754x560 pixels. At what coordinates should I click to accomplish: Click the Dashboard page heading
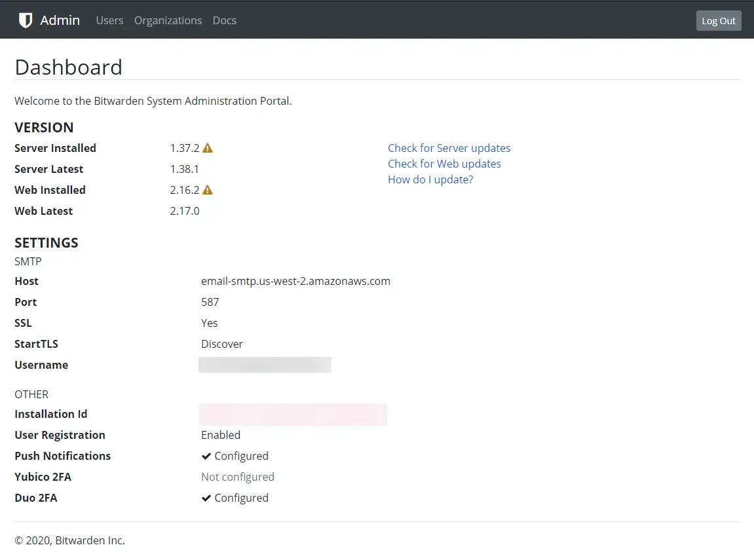pyautogui.click(x=68, y=66)
